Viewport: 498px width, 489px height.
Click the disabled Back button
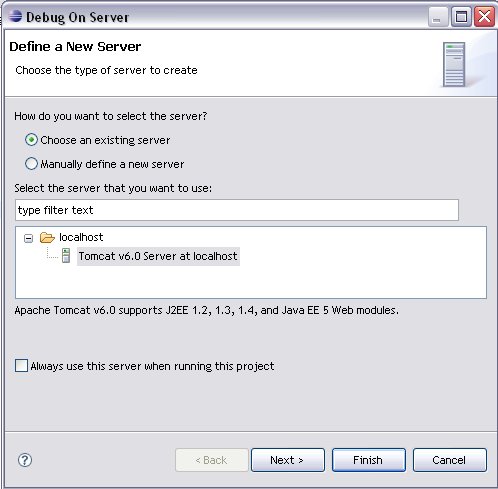(212, 460)
